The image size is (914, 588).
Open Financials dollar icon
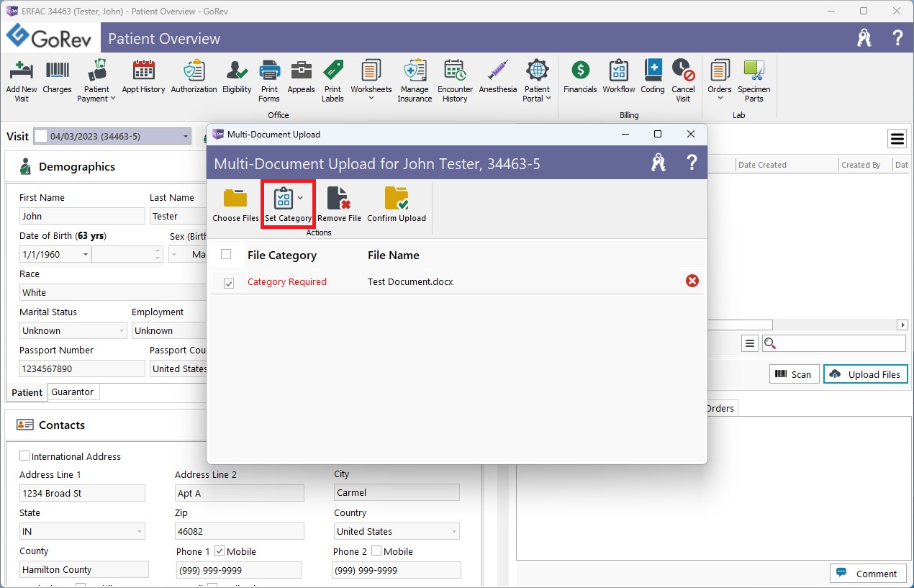click(580, 71)
